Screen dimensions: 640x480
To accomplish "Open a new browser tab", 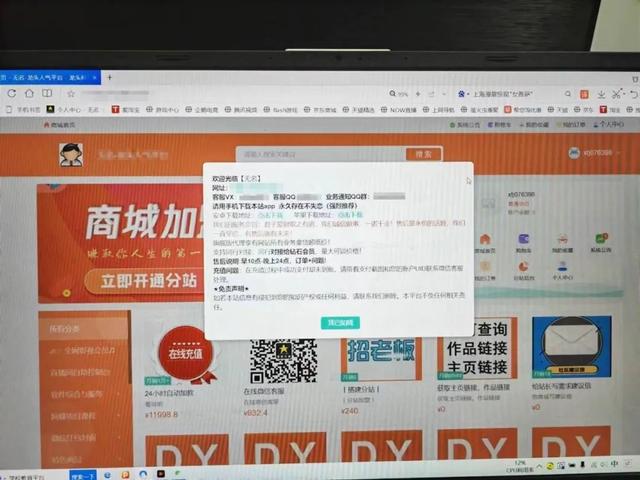I will 109,77.
